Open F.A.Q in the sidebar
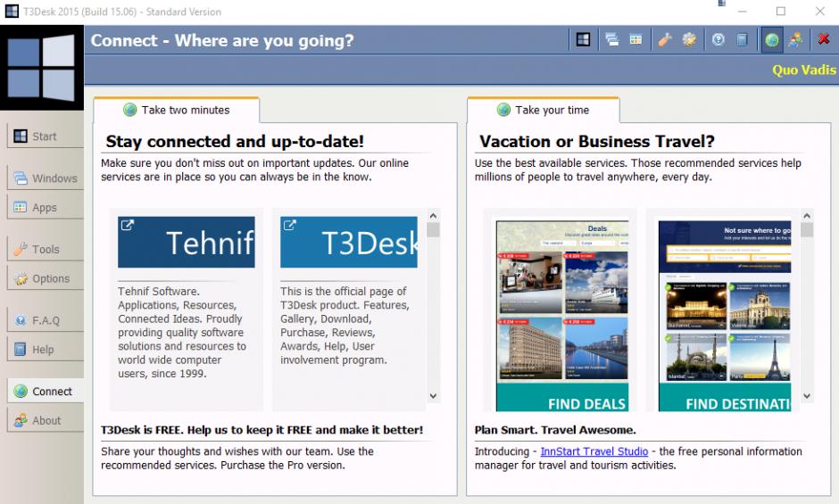This screenshot has width=839, height=504. click(46, 320)
